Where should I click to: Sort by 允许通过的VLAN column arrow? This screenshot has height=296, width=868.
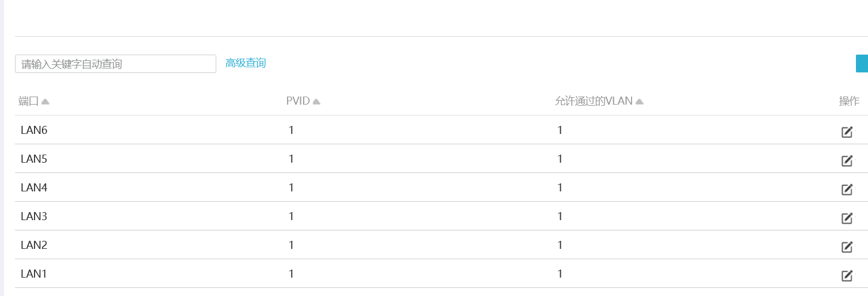tap(639, 102)
